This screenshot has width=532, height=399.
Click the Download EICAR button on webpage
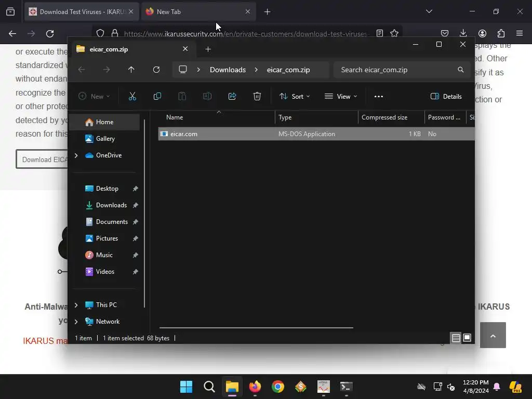(x=42, y=159)
